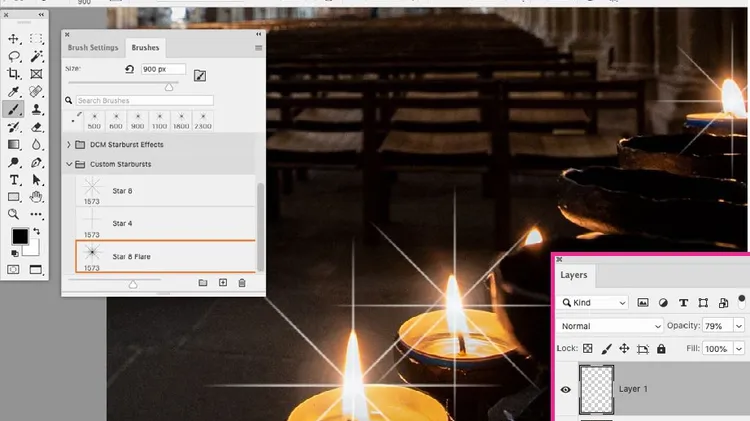This screenshot has height=421, width=750.
Task: Pick the recent brush preset labeled 1800
Action: [181, 121]
